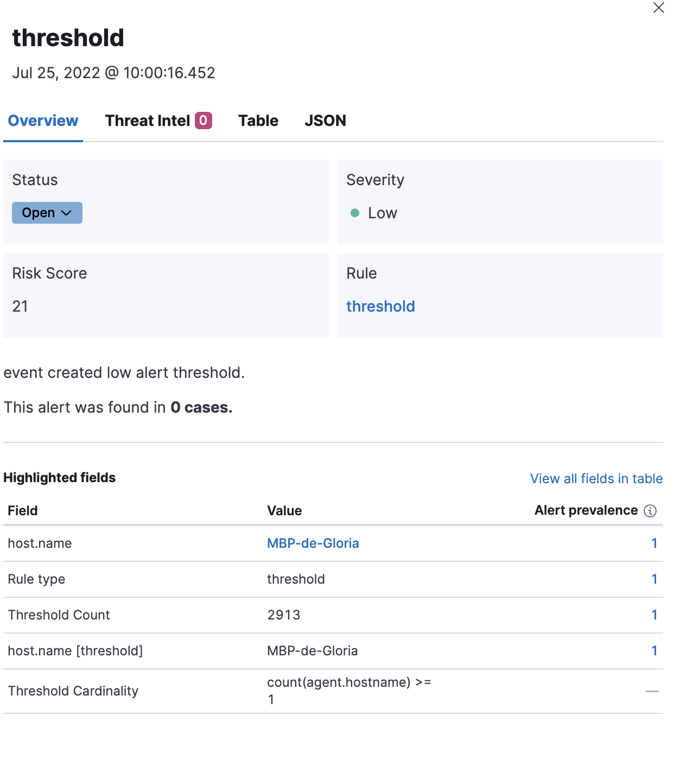Viewport: 674px width, 784px height.
Task: Click the close X on the alert flyout
Action: [x=658, y=8]
